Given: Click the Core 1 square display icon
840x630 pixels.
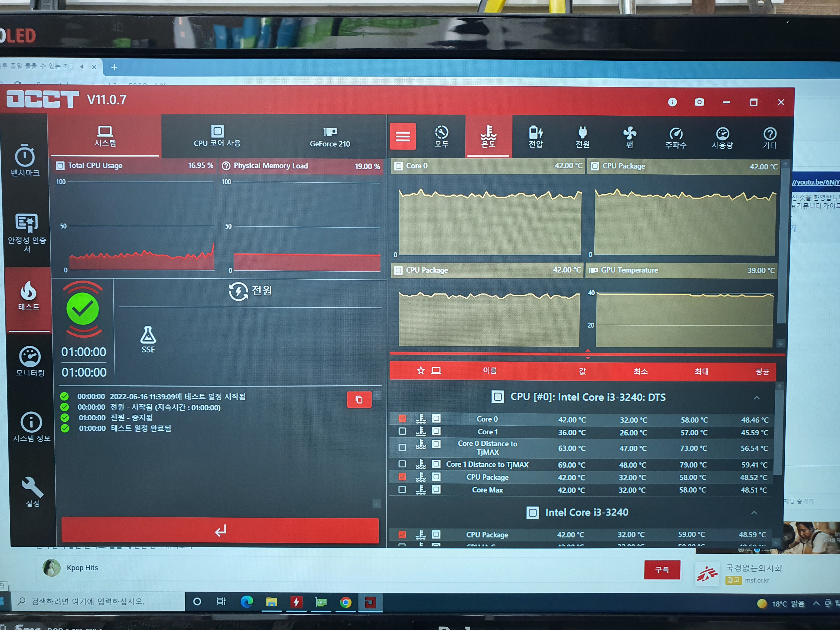Looking at the screenshot, I should [437, 431].
